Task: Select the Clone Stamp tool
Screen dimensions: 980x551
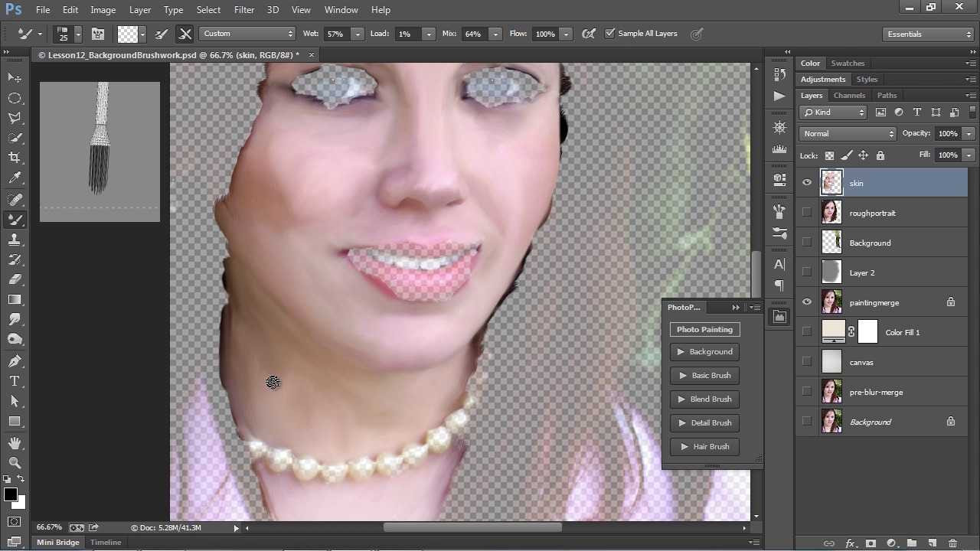Action: click(15, 240)
